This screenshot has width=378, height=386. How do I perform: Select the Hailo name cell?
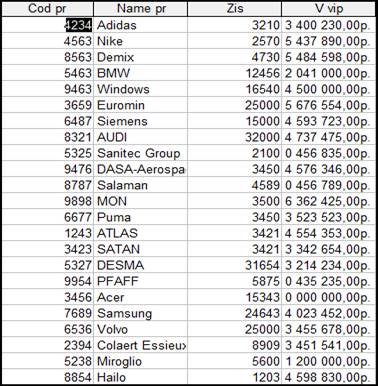point(141,377)
